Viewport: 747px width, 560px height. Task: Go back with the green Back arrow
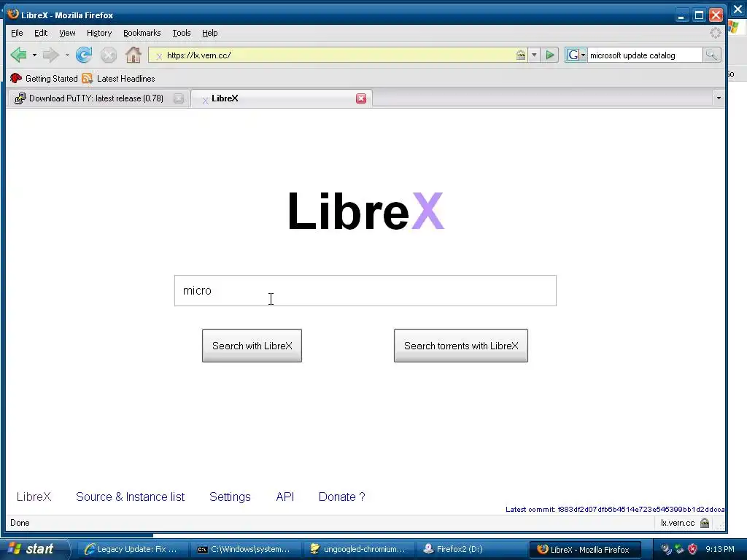pos(18,55)
